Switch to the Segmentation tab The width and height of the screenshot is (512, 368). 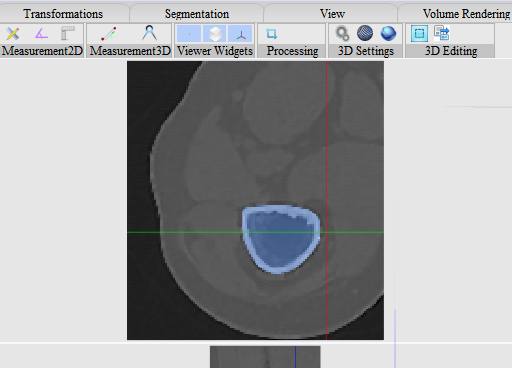click(197, 14)
